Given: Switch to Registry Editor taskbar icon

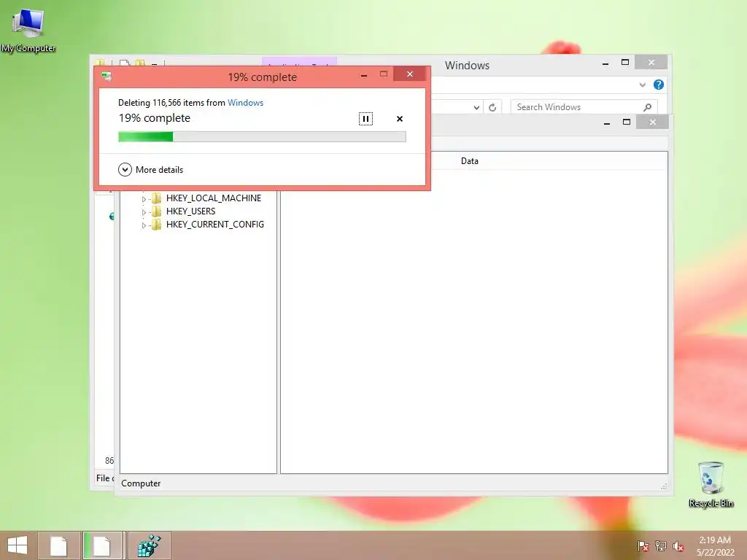Looking at the screenshot, I should [x=149, y=545].
